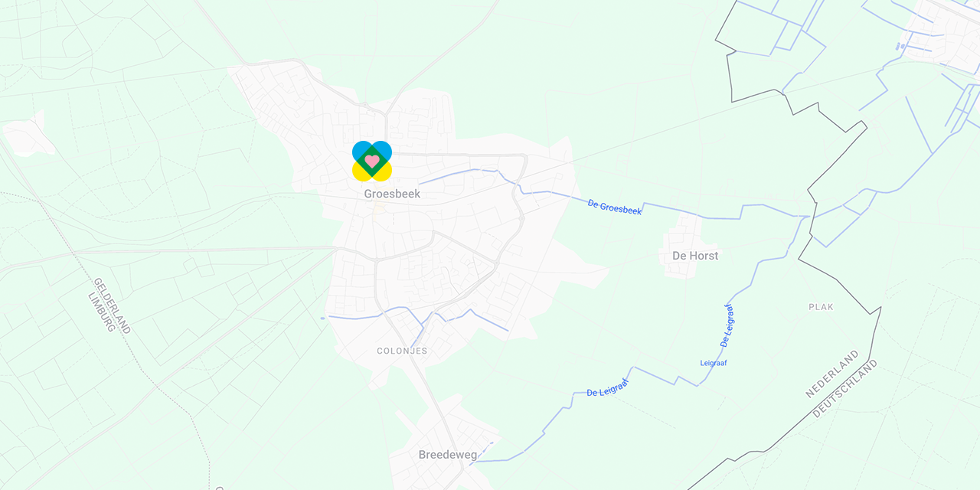Viewport: 980px width, 490px height.
Task: Click the PLAK area label
Action: click(x=821, y=307)
